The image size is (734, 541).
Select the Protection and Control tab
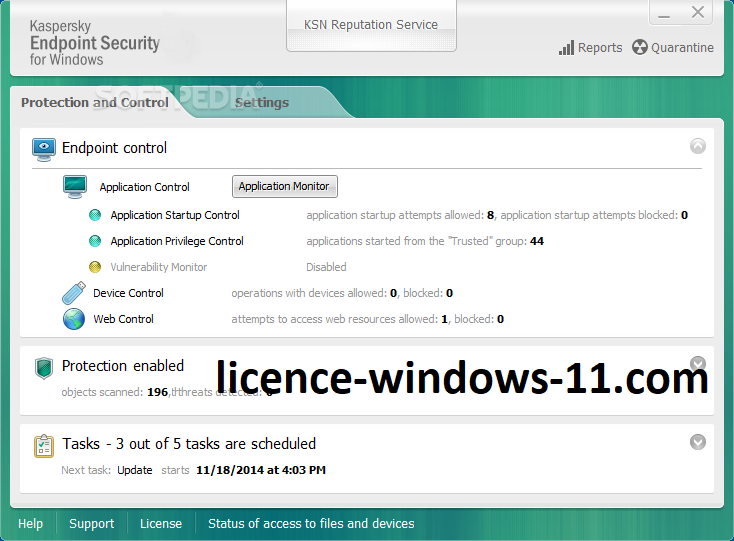(x=95, y=103)
